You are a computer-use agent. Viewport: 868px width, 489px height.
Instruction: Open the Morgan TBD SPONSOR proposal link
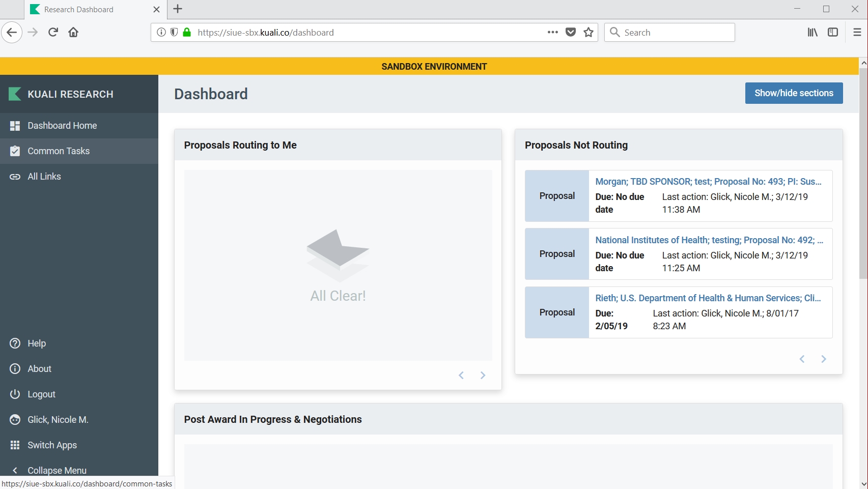coord(708,182)
